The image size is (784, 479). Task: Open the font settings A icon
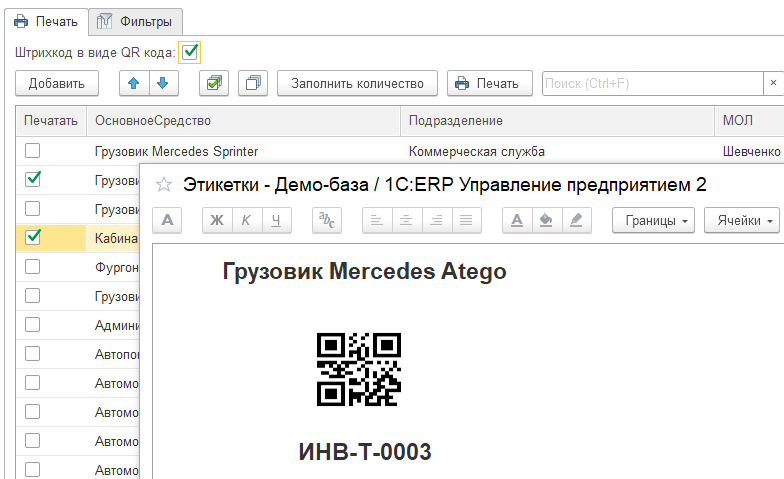click(167, 220)
